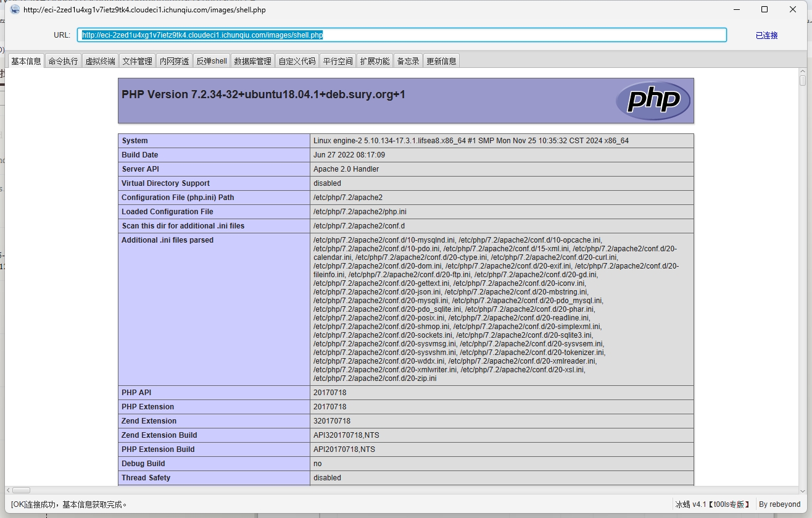Open the 自定义代码 tab
The width and height of the screenshot is (812, 518).
[x=297, y=61]
